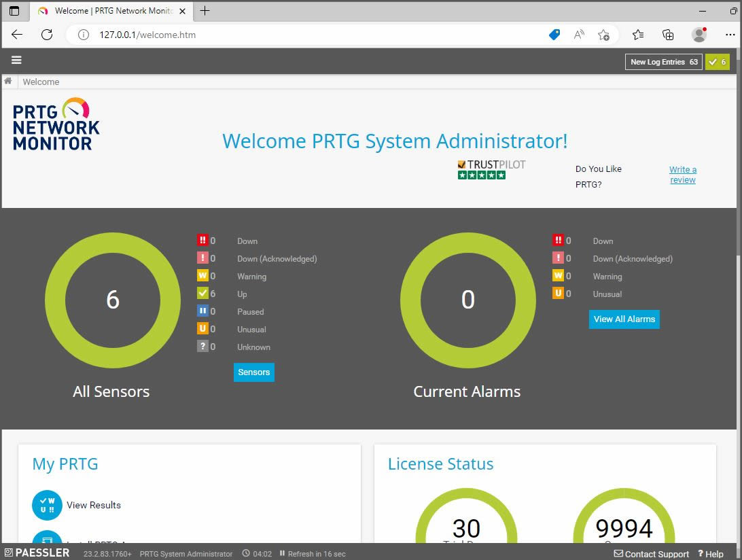Open the Welcome breadcrumb item
742x560 pixels.
(41, 82)
